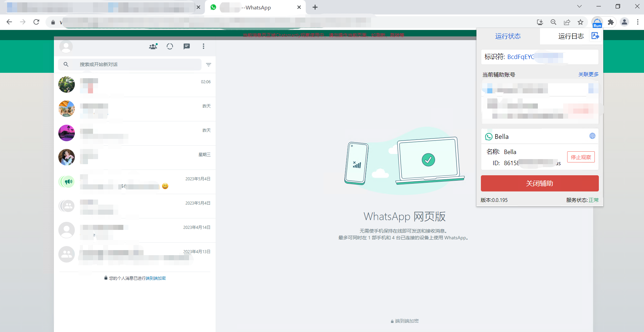Click the zoom magnifier icon in address bar
644x332 pixels.
(553, 22)
